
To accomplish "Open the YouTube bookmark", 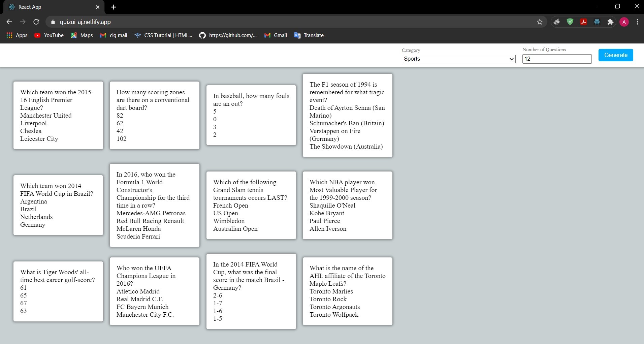I will point(49,35).
